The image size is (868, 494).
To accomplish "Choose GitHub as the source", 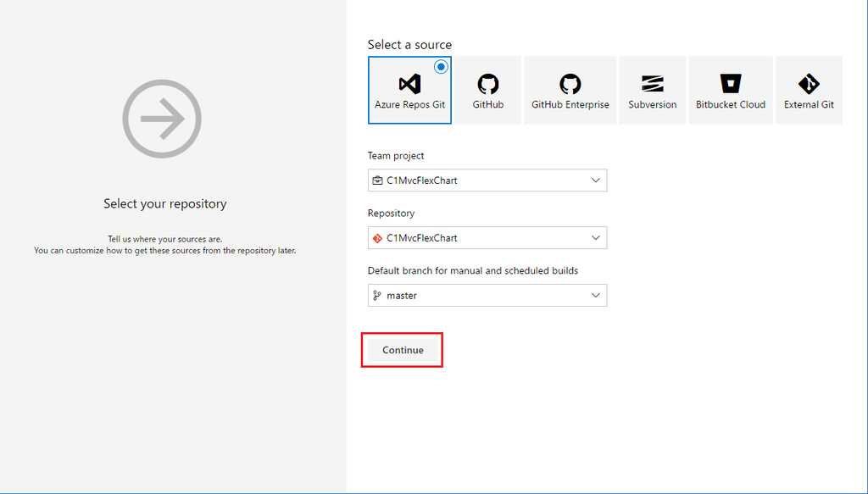I will click(487, 90).
